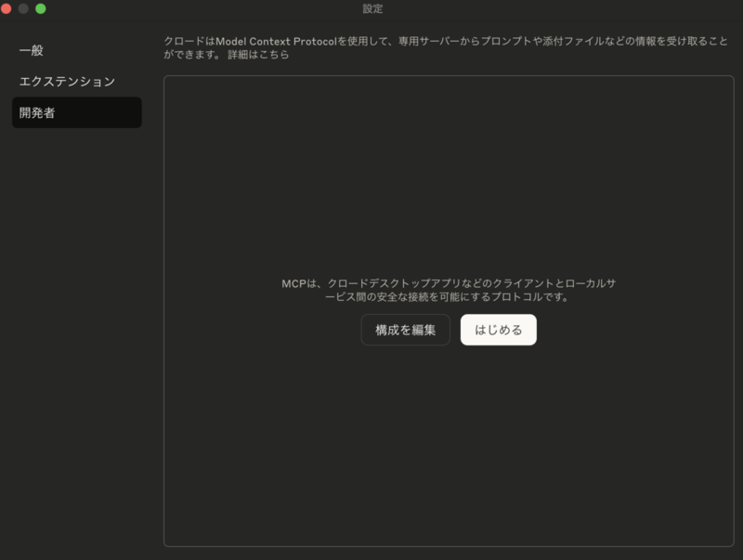
Task: Click the 設定 window title text
Action: click(x=372, y=8)
